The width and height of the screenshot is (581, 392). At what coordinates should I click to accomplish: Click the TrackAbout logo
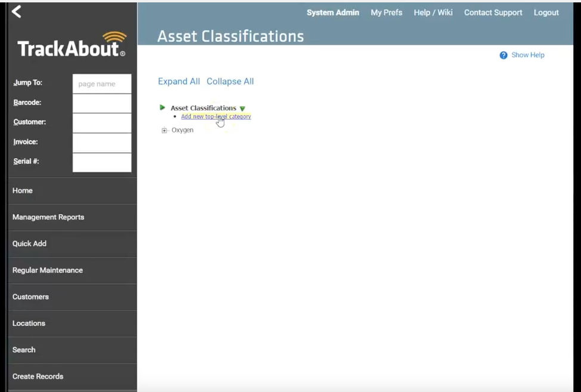(72, 45)
